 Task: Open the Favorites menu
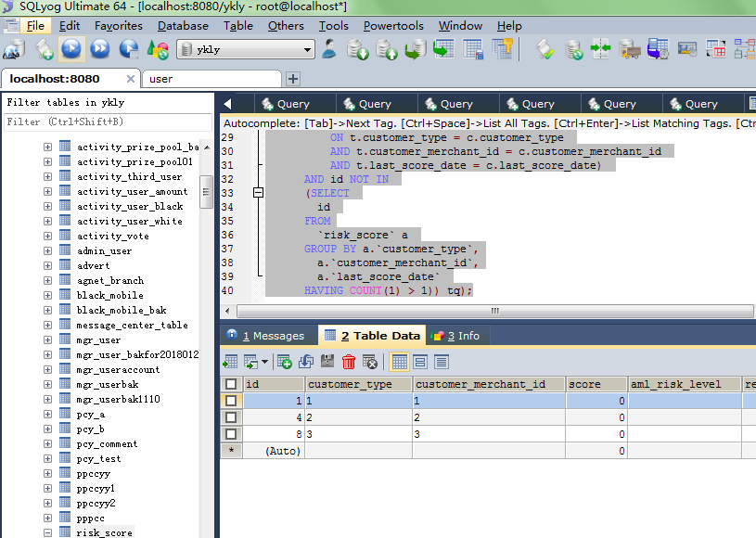(119, 26)
